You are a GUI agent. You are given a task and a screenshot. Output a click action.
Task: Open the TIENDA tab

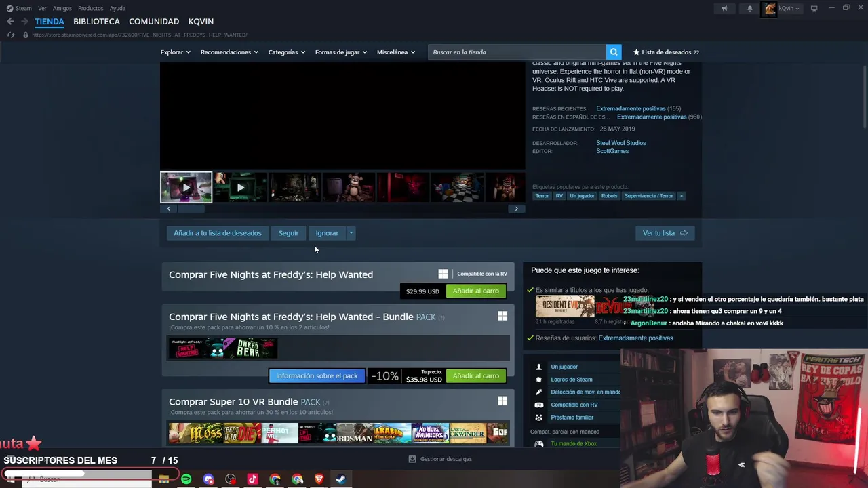pyautogui.click(x=50, y=22)
